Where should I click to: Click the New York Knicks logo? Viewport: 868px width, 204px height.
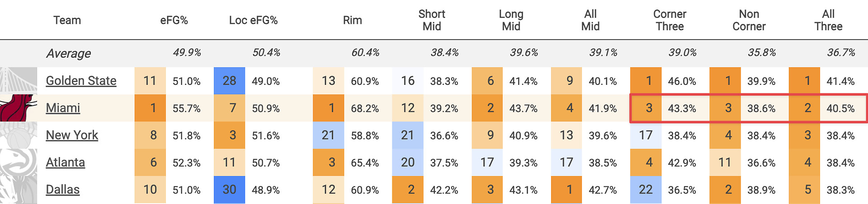coord(19,135)
